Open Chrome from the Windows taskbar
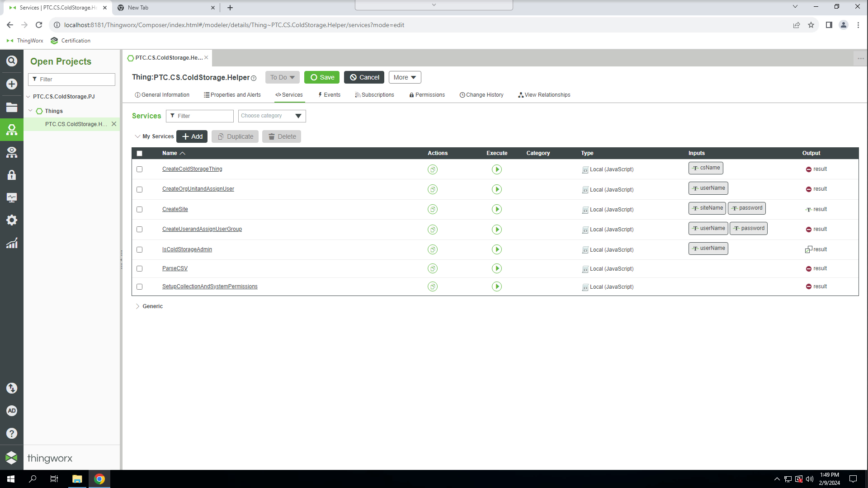Viewport: 868px width, 488px height. tap(99, 479)
